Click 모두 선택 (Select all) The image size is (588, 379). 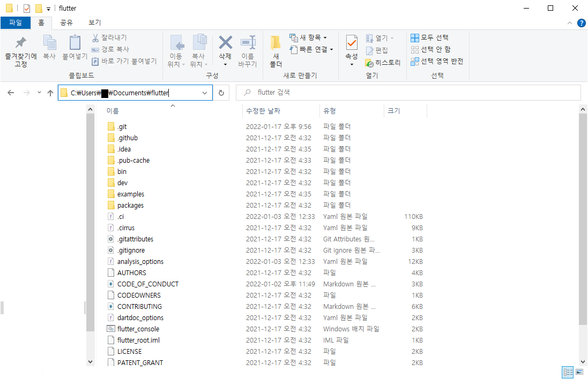[x=430, y=37]
